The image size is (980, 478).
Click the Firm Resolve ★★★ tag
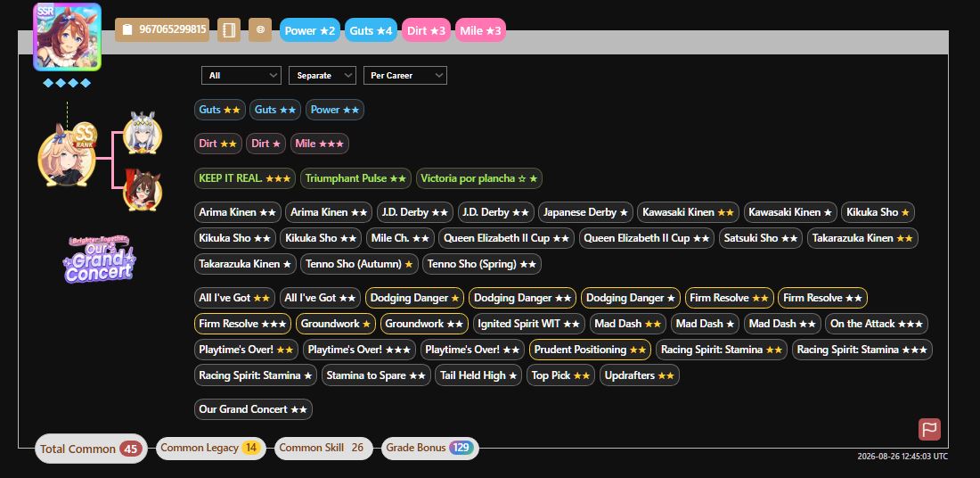click(x=242, y=324)
